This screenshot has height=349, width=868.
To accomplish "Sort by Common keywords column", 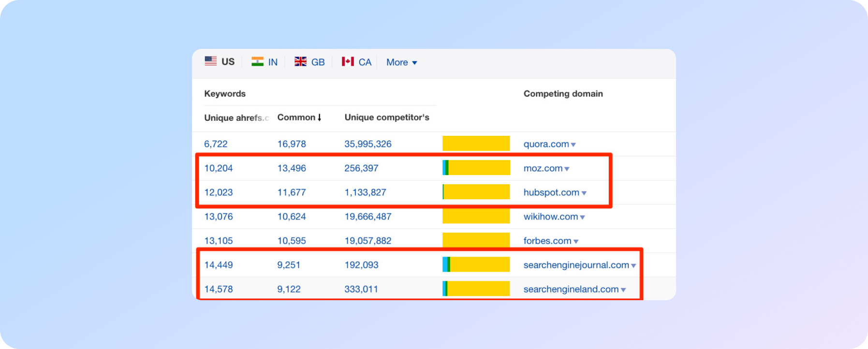I will pyautogui.click(x=296, y=117).
